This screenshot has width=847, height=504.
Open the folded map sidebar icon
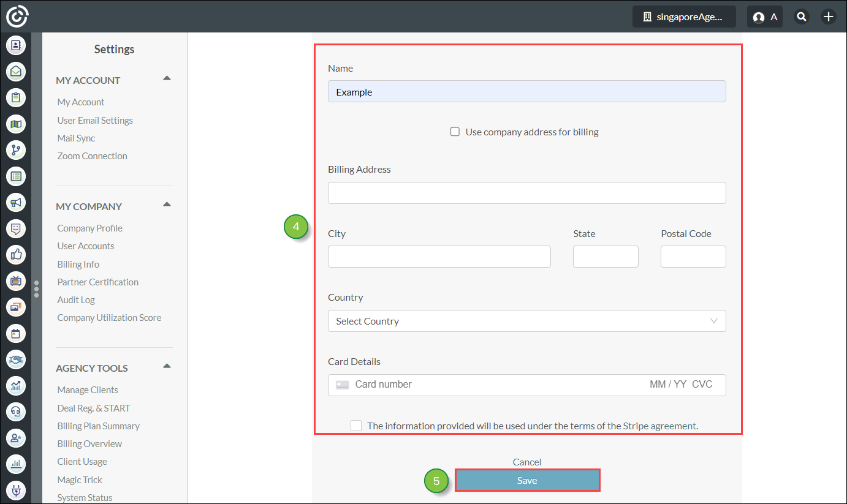tap(16, 124)
